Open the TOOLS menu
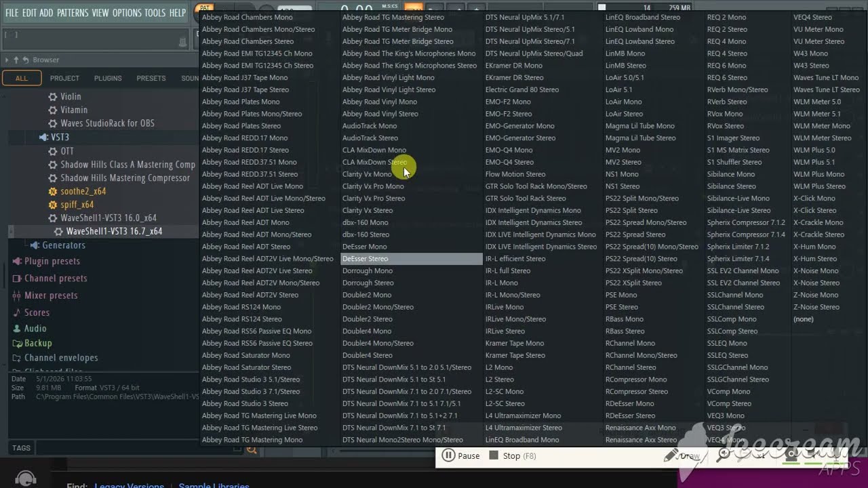Screen dimensions: 868x488 coord(155,13)
